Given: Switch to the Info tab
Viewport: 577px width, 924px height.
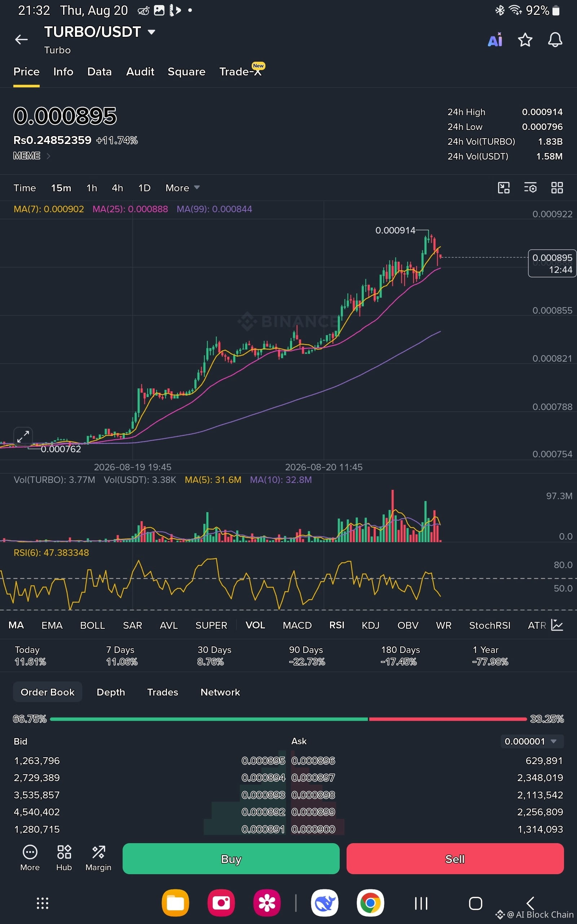Looking at the screenshot, I should pos(63,72).
